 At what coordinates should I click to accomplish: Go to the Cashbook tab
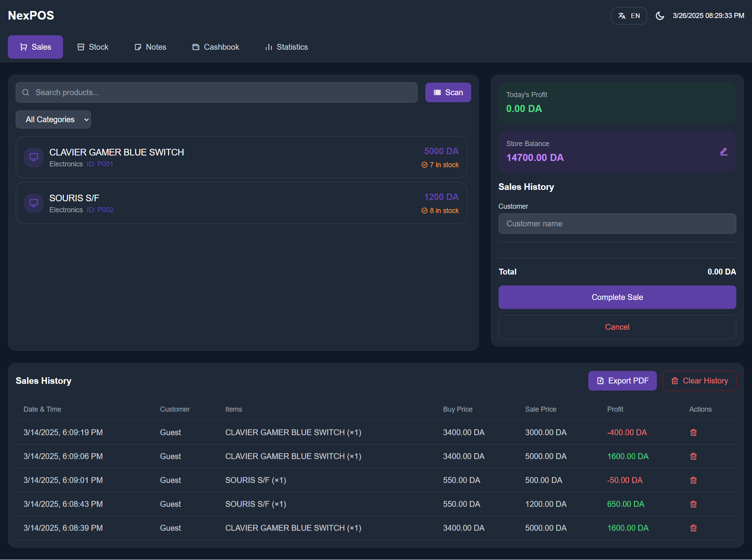(x=216, y=47)
